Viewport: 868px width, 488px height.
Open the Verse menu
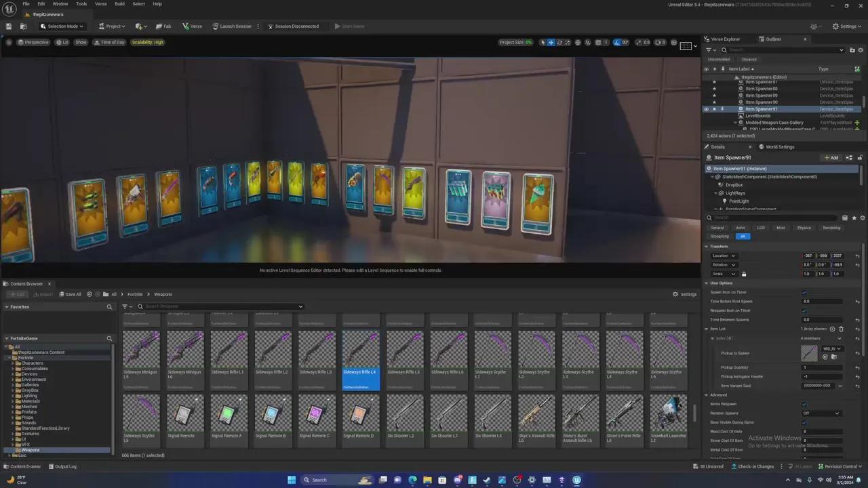100,4
